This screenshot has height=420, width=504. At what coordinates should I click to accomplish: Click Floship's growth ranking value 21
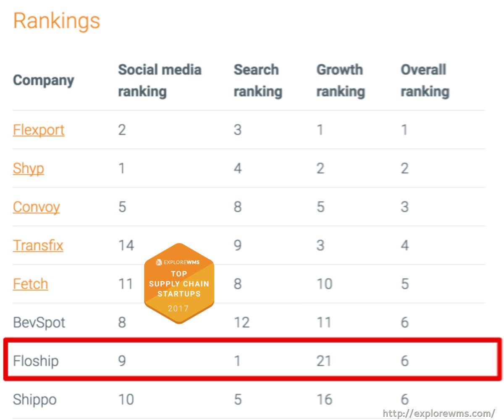(324, 361)
